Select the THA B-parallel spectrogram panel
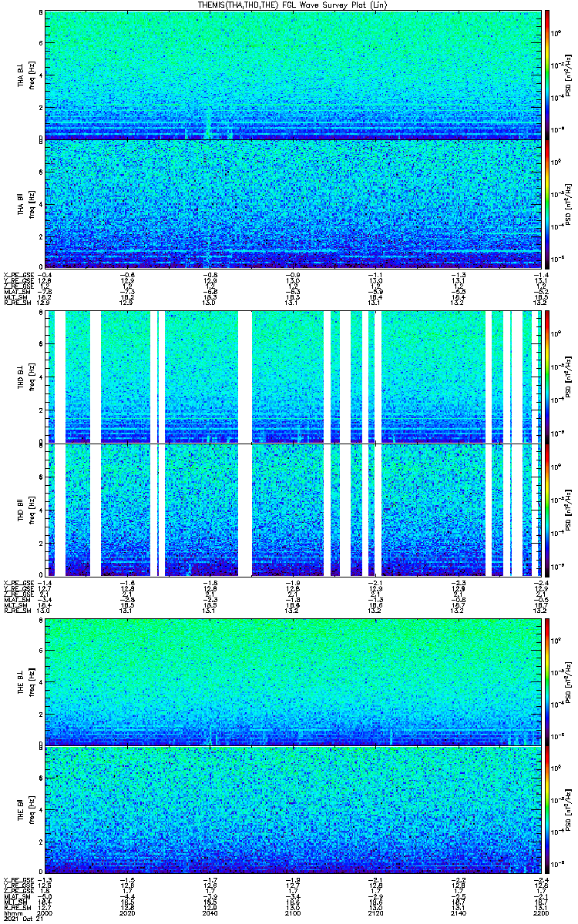 pyautogui.click(x=294, y=204)
